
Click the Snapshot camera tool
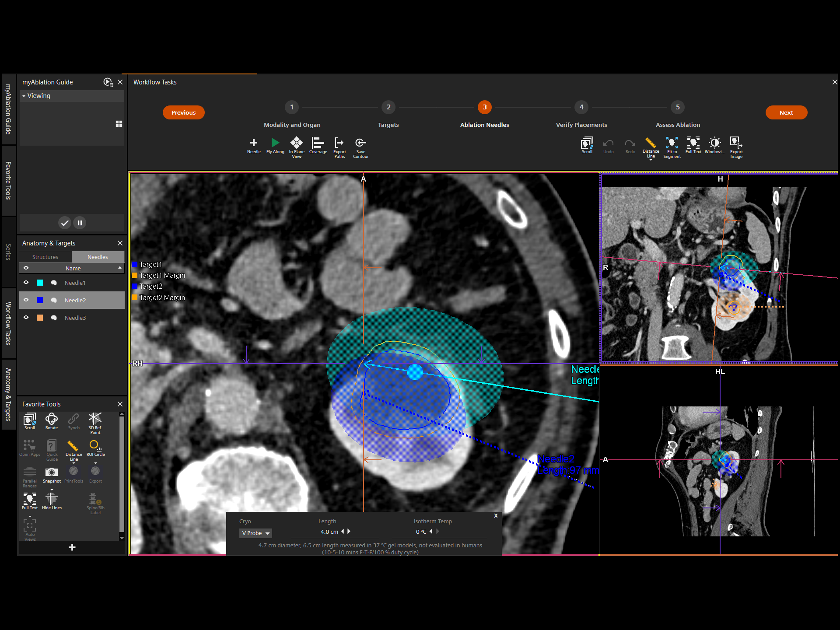pyautogui.click(x=52, y=475)
